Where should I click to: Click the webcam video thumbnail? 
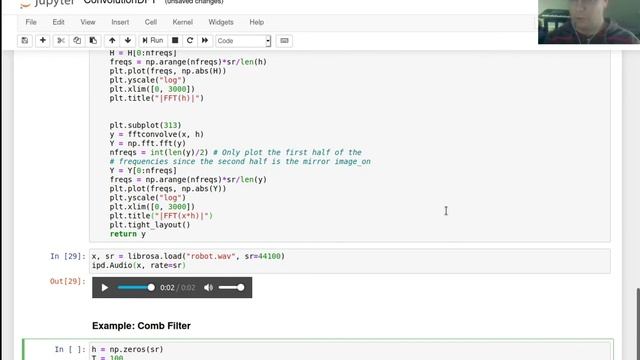pos(589,22)
